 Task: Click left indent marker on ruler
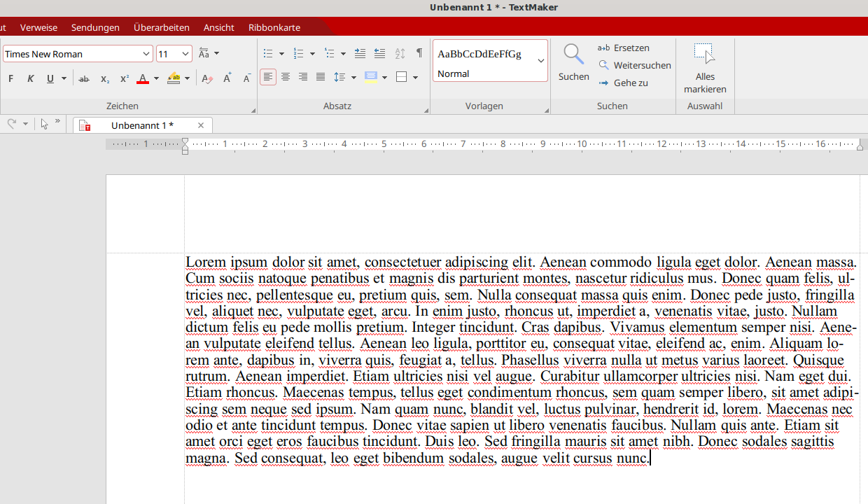click(x=185, y=146)
